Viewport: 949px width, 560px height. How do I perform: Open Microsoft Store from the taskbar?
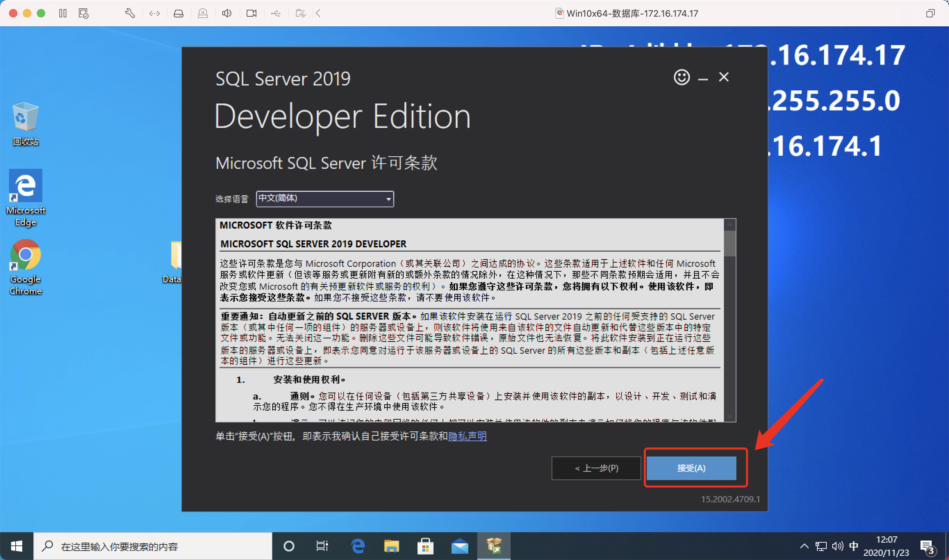tap(425, 546)
